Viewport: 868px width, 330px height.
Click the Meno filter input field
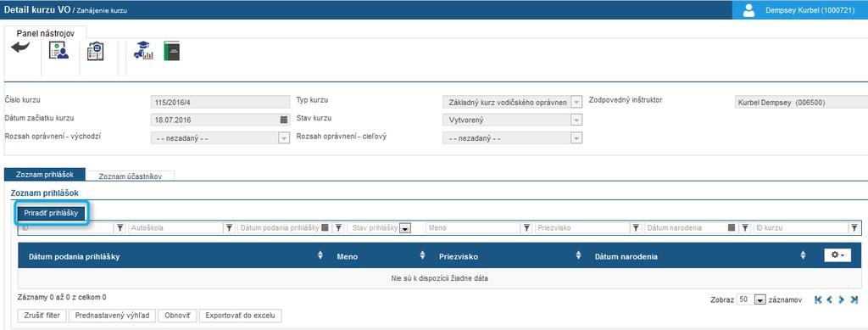point(473,227)
